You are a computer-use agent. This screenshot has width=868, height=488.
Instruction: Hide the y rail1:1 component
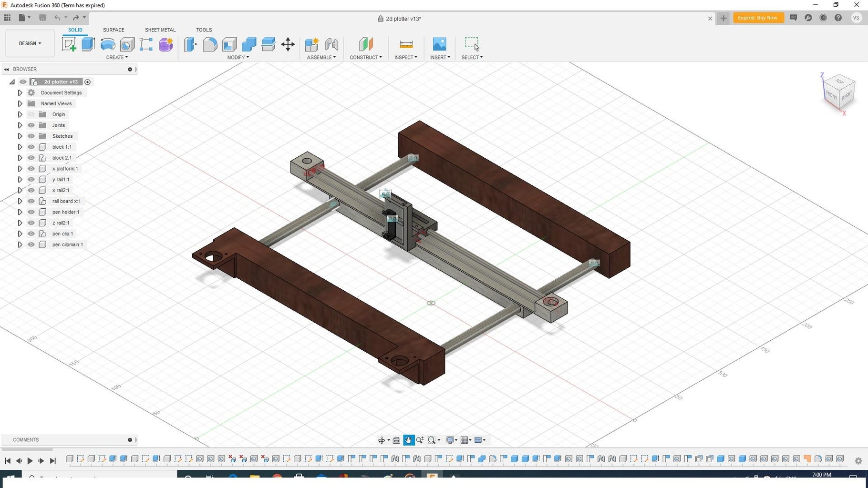click(31, 179)
